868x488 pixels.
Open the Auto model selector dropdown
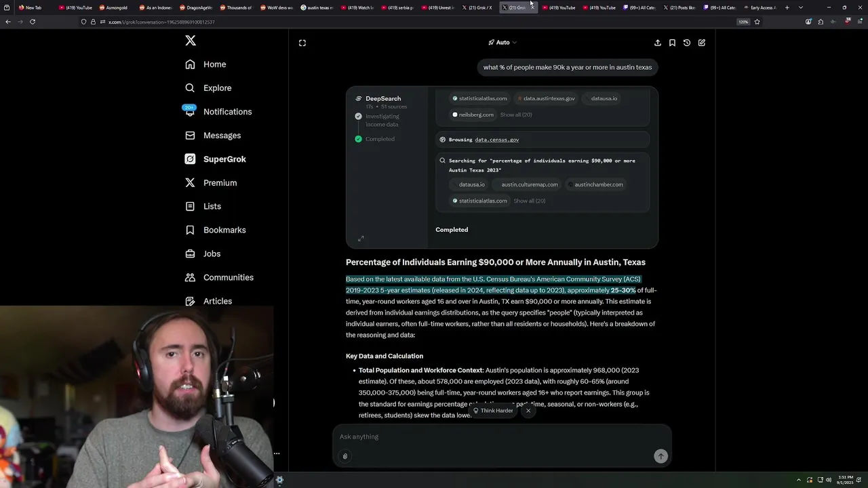(x=502, y=43)
